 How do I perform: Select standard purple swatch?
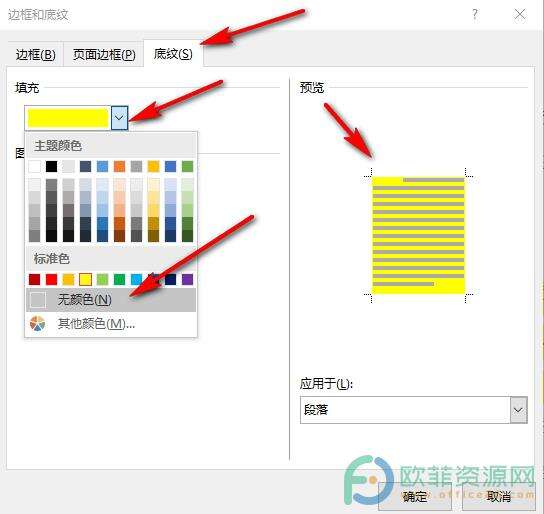[x=187, y=279]
